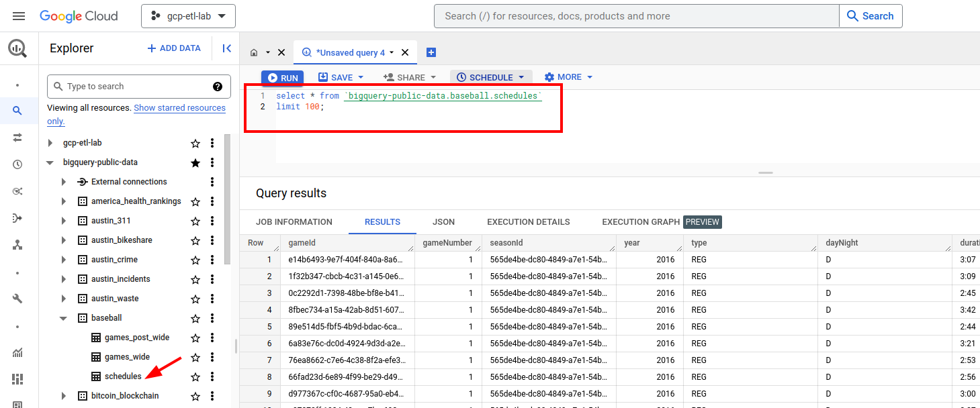This screenshot has width=980, height=408.
Task: Open the monitoring chart icon in sidebar
Action: pyautogui.click(x=17, y=352)
